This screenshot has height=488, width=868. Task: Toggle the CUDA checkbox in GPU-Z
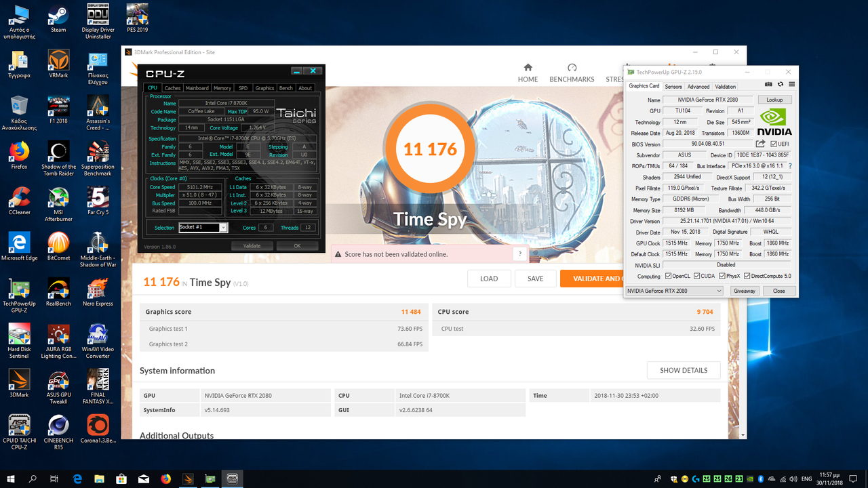point(696,276)
